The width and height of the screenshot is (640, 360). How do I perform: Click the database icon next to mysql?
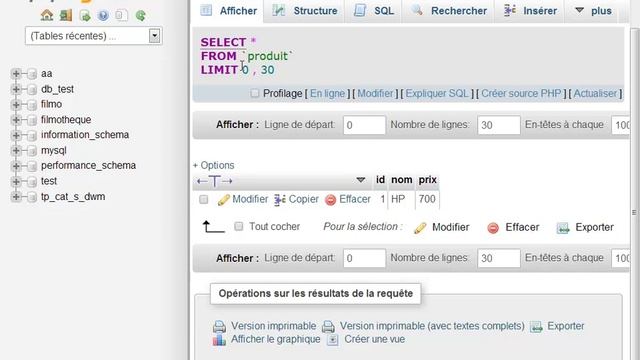(x=32, y=151)
